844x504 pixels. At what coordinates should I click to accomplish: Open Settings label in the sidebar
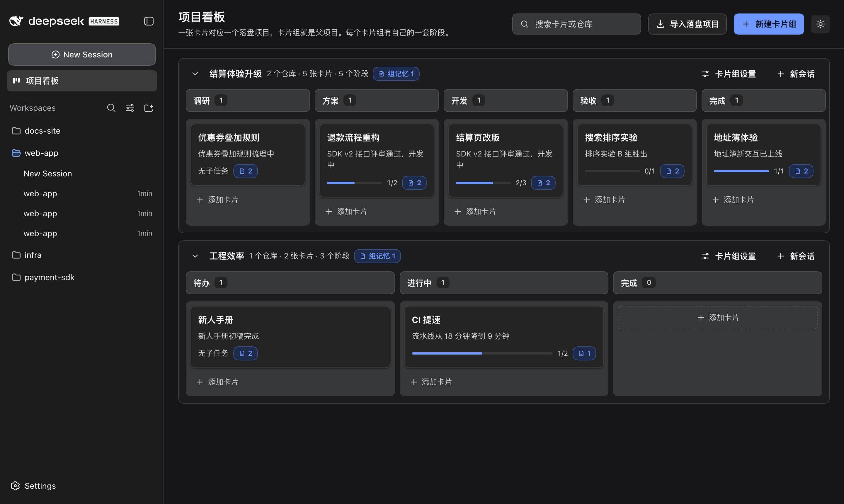coord(40,486)
